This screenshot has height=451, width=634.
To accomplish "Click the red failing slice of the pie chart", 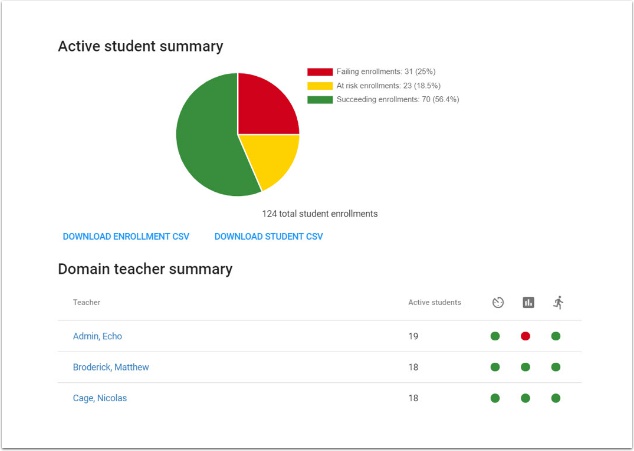I will pos(265,107).
